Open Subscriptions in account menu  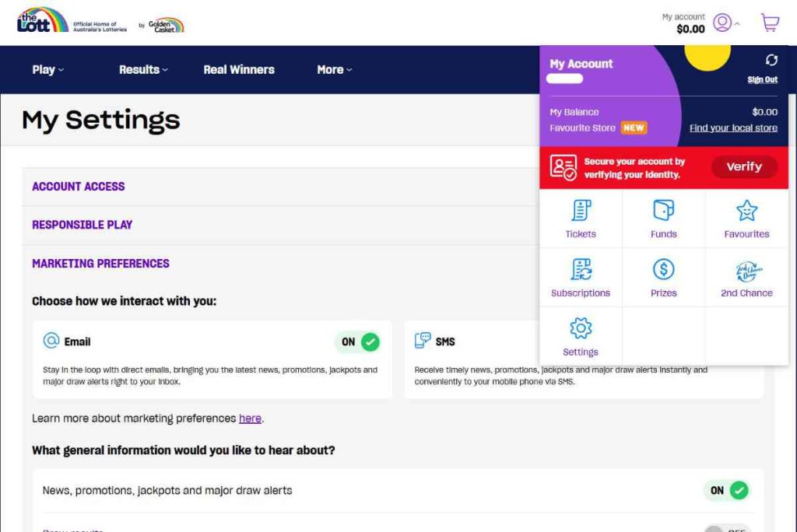[581, 278]
